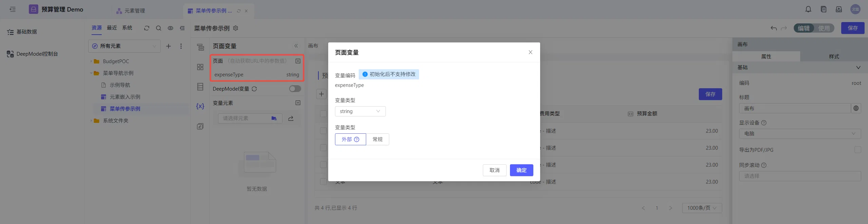The image size is (868, 224).
Task: Select 常规 variable type
Action: pyautogui.click(x=377, y=139)
